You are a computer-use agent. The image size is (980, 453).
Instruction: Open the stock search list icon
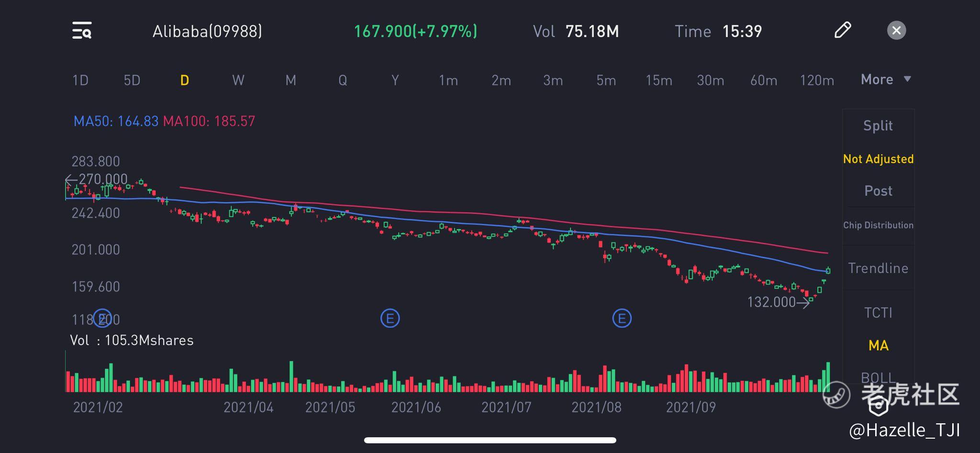(82, 31)
